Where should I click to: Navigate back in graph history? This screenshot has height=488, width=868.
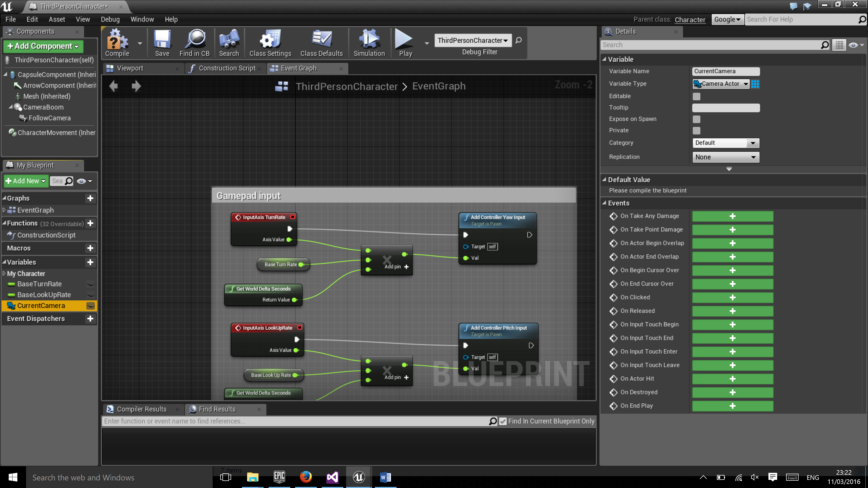[x=114, y=86]
